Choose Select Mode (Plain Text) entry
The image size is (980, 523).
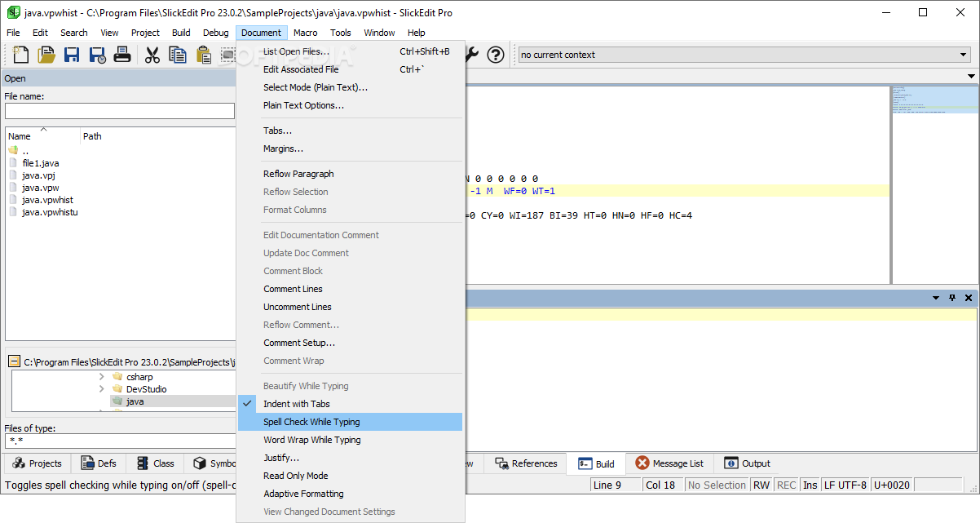350,87
